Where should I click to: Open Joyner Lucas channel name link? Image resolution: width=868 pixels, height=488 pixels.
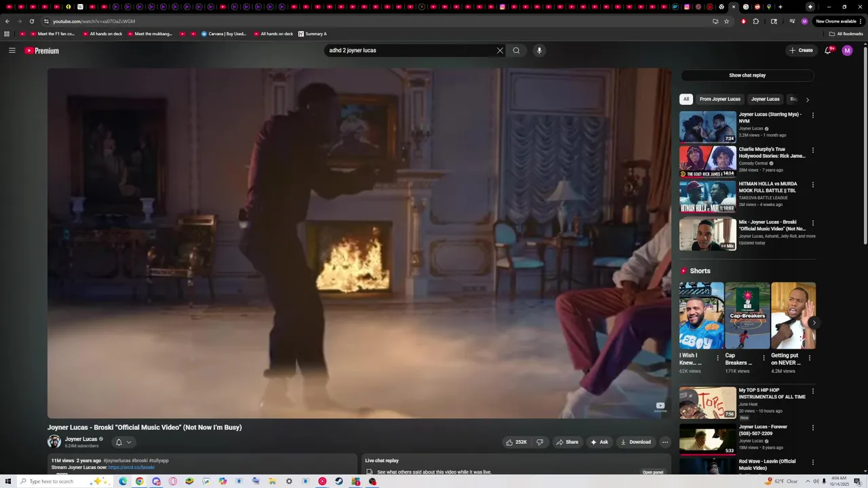pyautogui.click(x=81, y=439)
